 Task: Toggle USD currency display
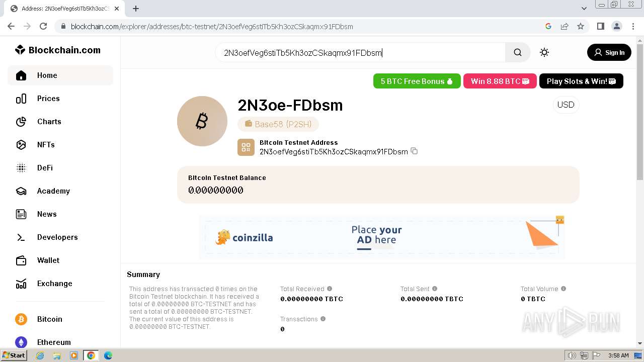click(566, 105)
